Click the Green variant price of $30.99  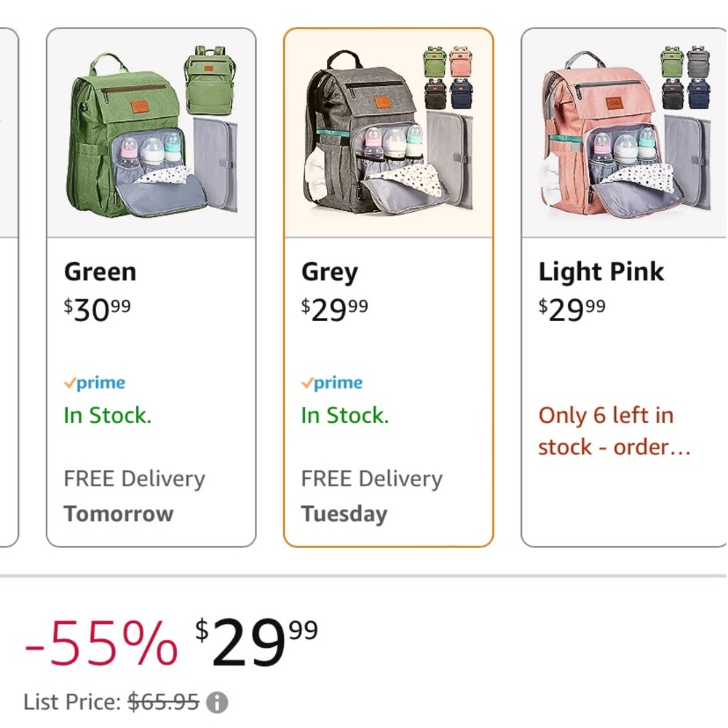point(95,306)
